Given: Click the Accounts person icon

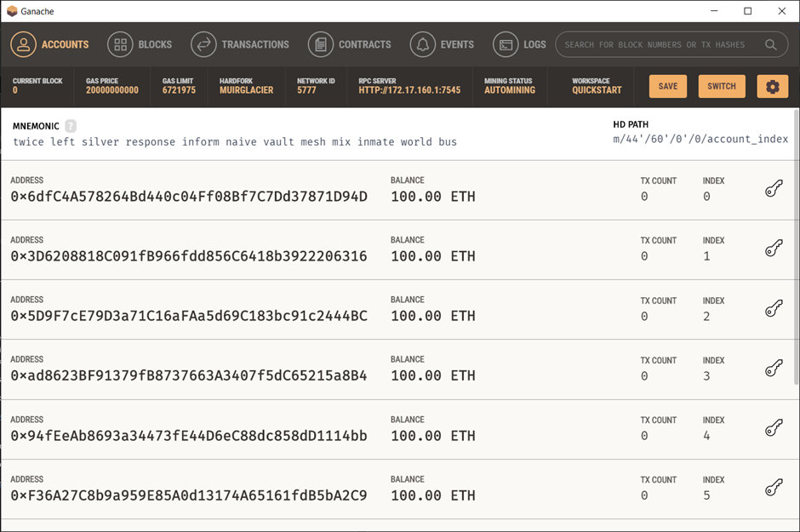Looking at the screenshot, I should [24, 44].
